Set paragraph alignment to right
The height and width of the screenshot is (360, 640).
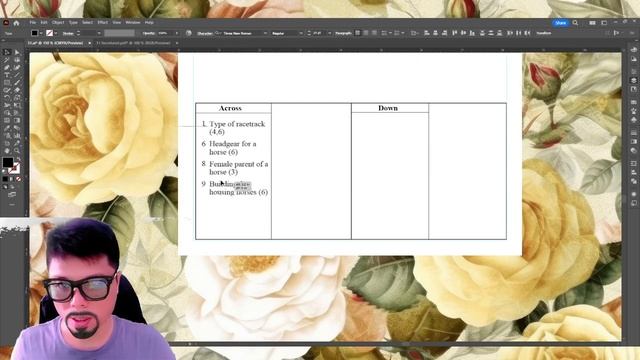[x=374, y=33]
